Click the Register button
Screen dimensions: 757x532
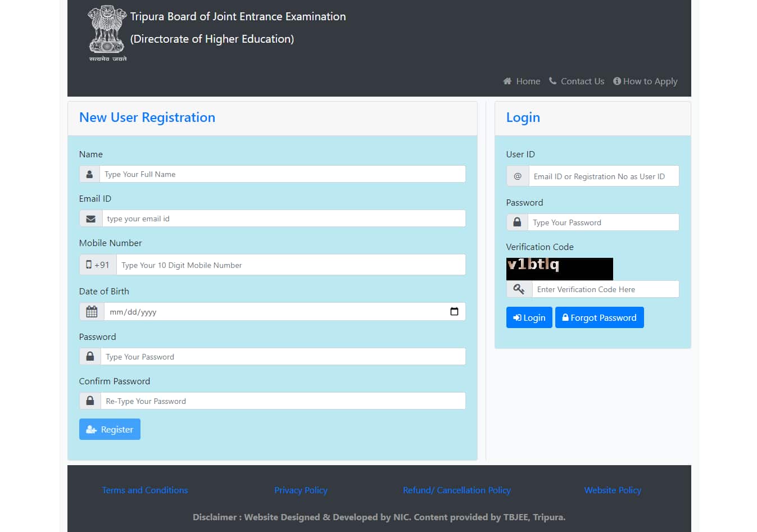[x=110, y=429]
